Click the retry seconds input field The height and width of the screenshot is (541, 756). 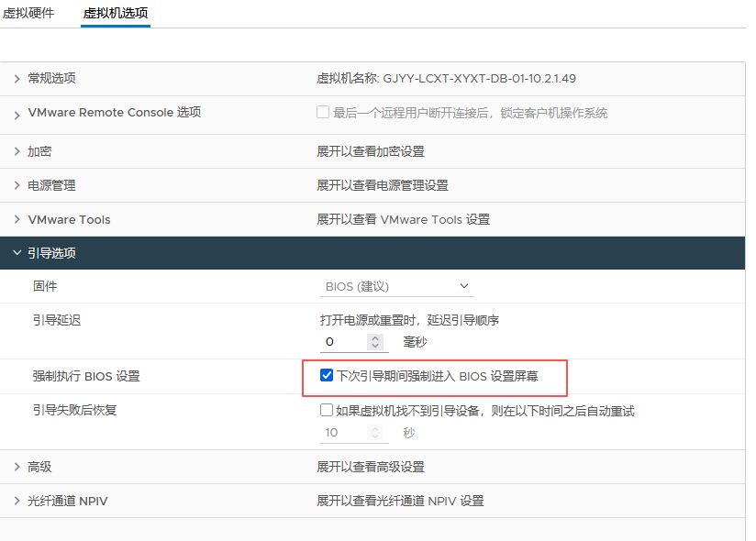pos(342,433)
